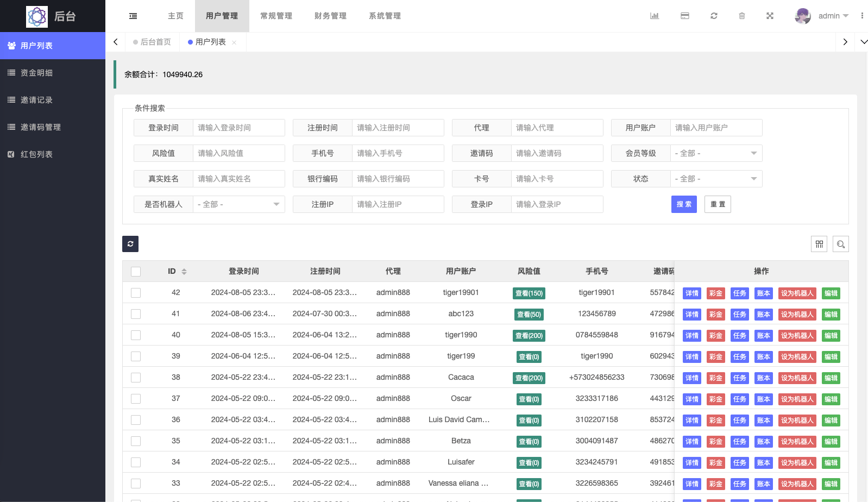Click the 请输入手机号 input field
The height and width of the screenshot is (502, 868).
pos(398,153)
